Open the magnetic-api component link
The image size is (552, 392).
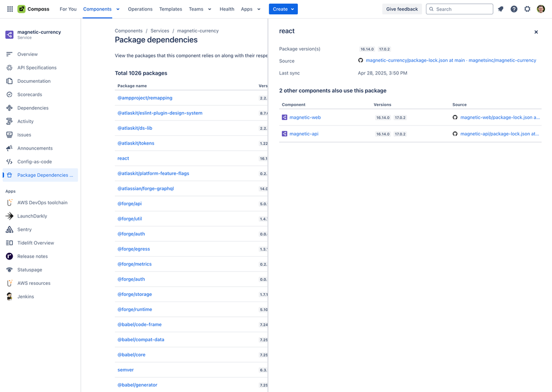[x=304, y=134]
